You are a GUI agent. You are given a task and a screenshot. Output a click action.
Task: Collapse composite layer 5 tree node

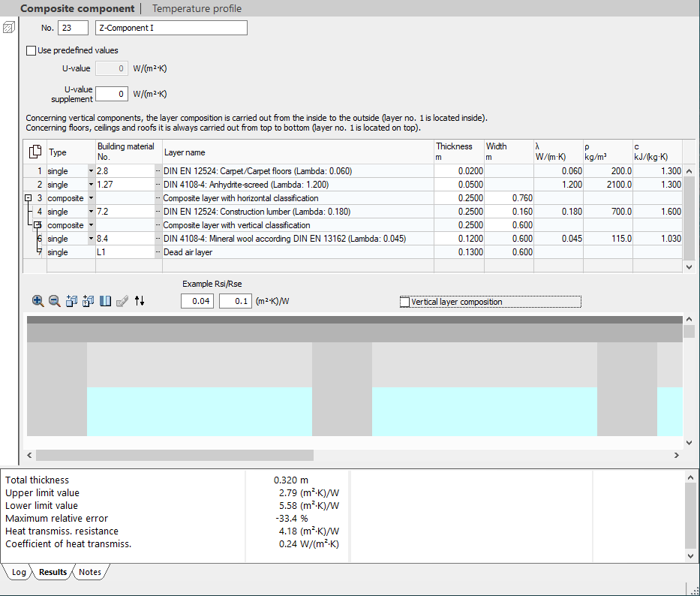tap(38, 224)
